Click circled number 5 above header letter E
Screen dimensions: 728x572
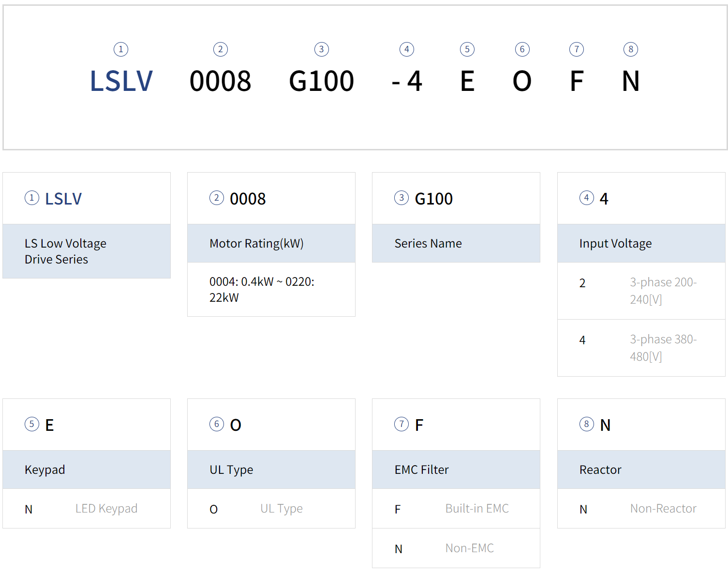(467, 49)
